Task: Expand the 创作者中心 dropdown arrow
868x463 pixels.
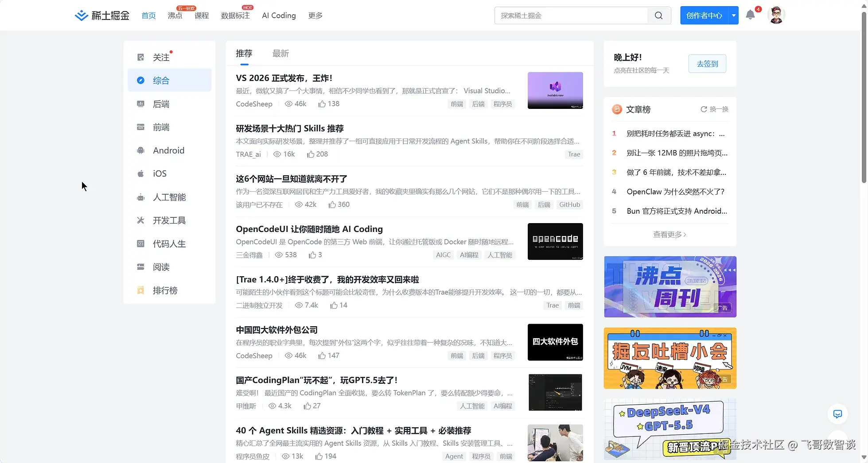Action: [734, 15]
